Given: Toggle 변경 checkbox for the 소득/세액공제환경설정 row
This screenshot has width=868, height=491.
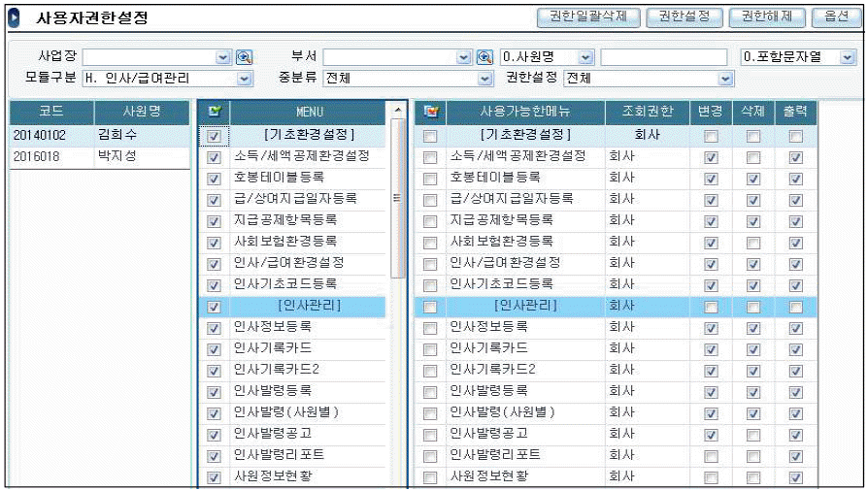Looking at the screenshot, I should click(x=711, y=156).
